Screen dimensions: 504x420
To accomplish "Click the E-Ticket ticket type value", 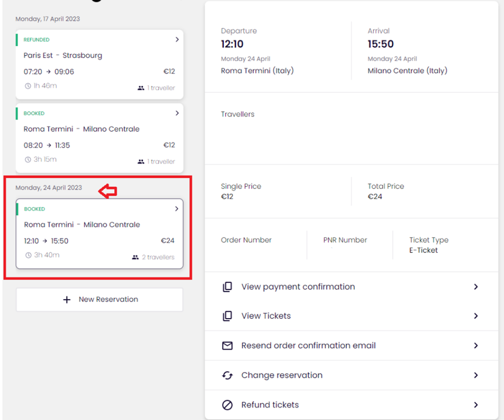I will pos(423,250).
